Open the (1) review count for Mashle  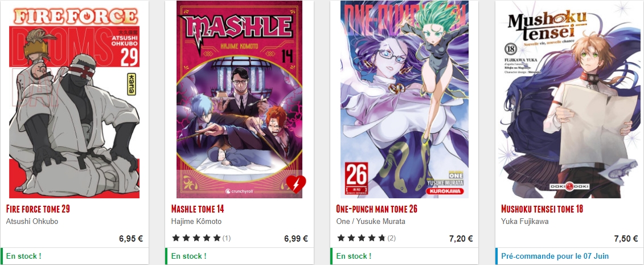click(226, 238)
